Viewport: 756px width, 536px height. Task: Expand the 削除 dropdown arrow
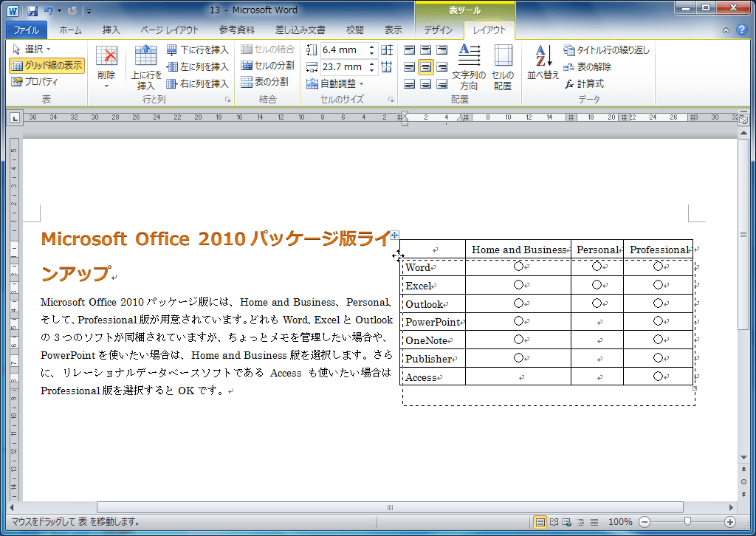106,86
